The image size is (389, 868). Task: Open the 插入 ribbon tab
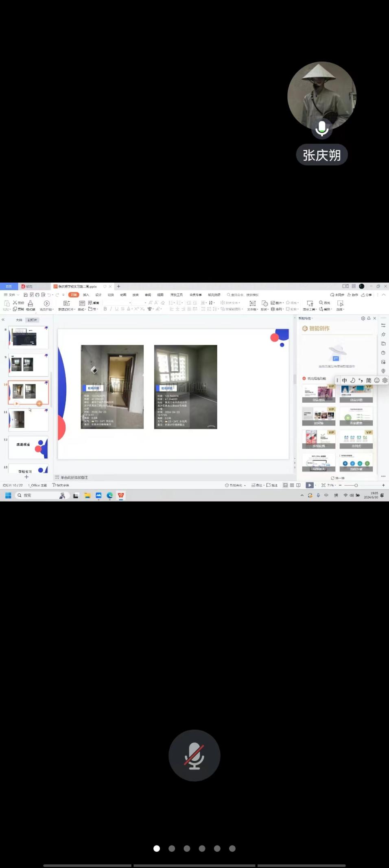click(x=86, y=295)
